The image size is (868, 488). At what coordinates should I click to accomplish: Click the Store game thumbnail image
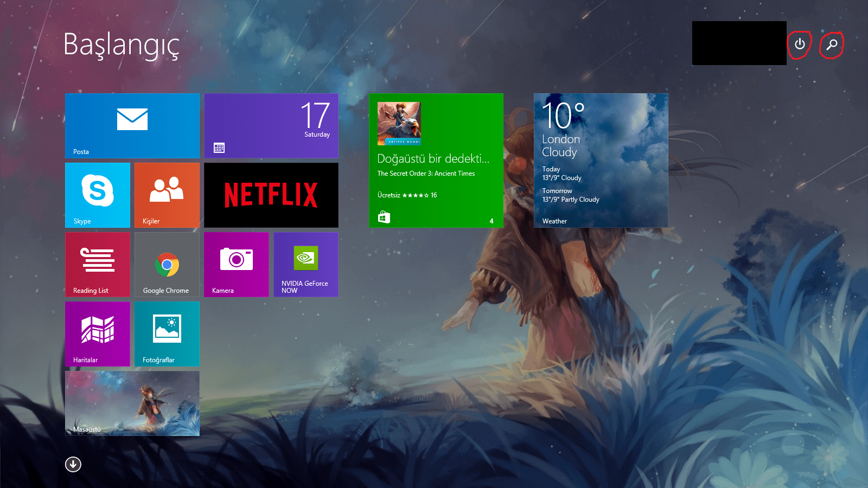tap(399, 124)
